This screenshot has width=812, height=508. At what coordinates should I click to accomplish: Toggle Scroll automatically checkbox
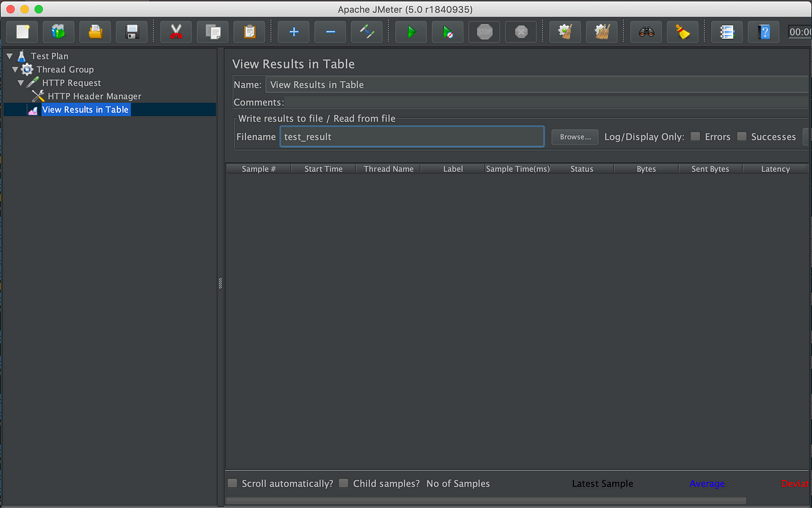(233, 483)
